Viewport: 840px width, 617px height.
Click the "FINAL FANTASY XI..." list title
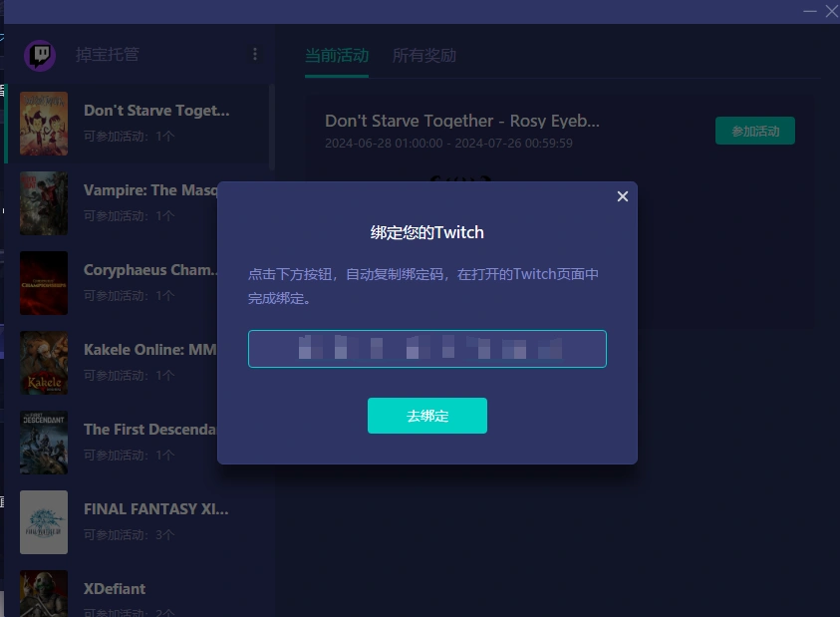(x=155, y=508)
